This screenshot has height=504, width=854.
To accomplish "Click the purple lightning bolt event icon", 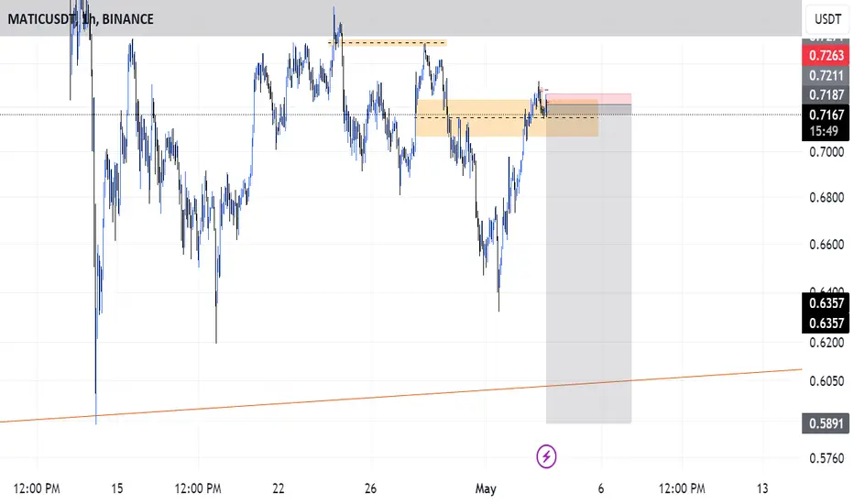I will [x=546, y=456].
